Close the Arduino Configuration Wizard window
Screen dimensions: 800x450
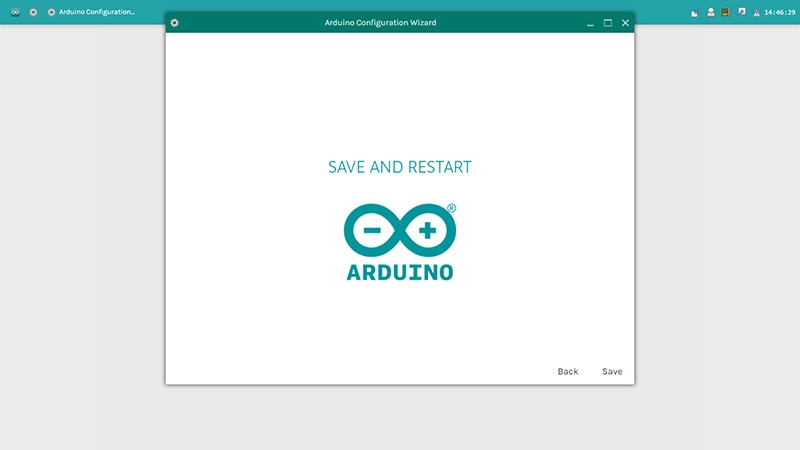coord(626,23)
